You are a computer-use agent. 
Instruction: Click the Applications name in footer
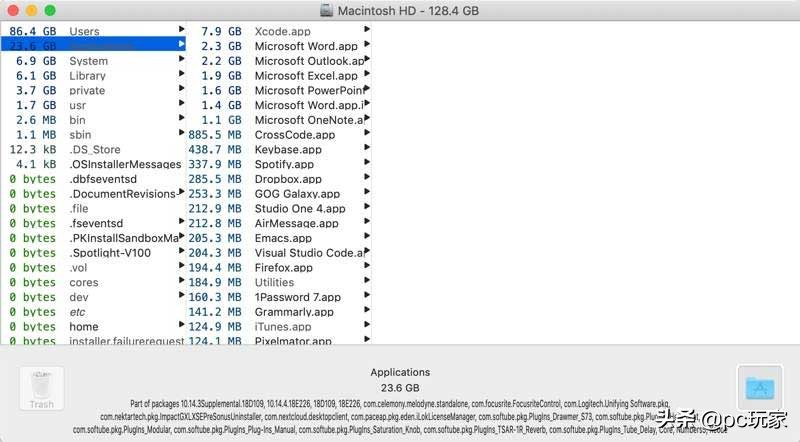point(400,373)
